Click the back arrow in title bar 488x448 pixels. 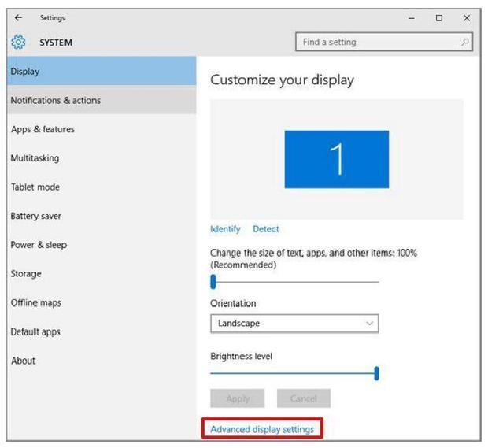19,18
